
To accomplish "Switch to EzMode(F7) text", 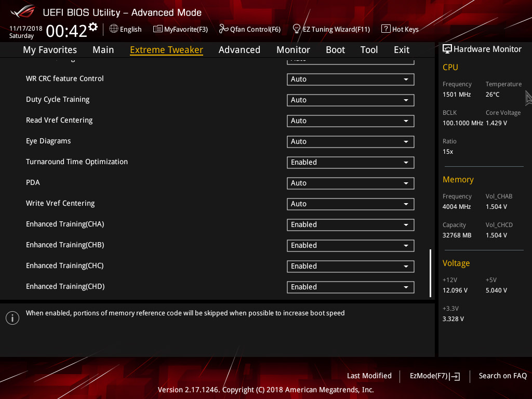I will 429,376.
